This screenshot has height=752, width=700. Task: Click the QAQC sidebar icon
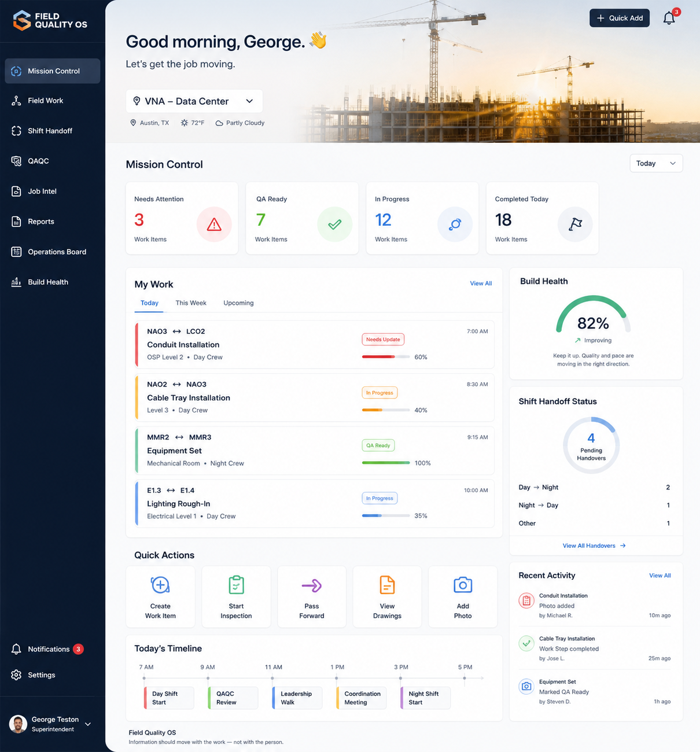[16, 161]
